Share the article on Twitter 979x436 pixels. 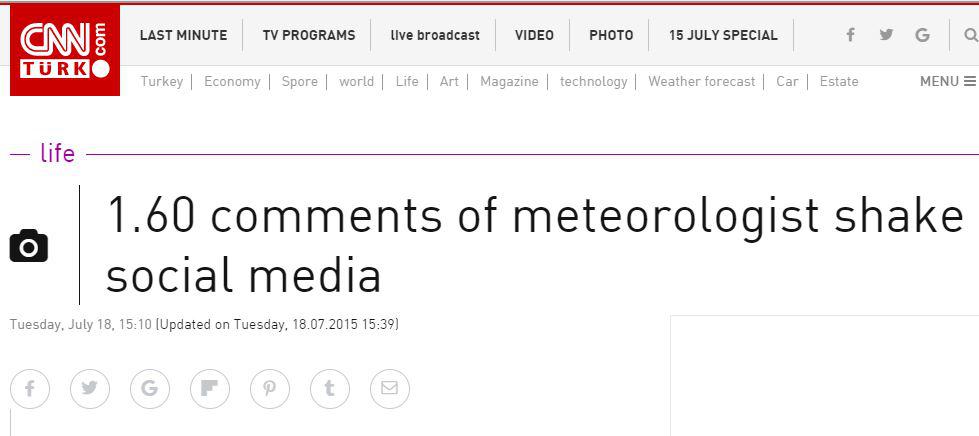(90, 389)
